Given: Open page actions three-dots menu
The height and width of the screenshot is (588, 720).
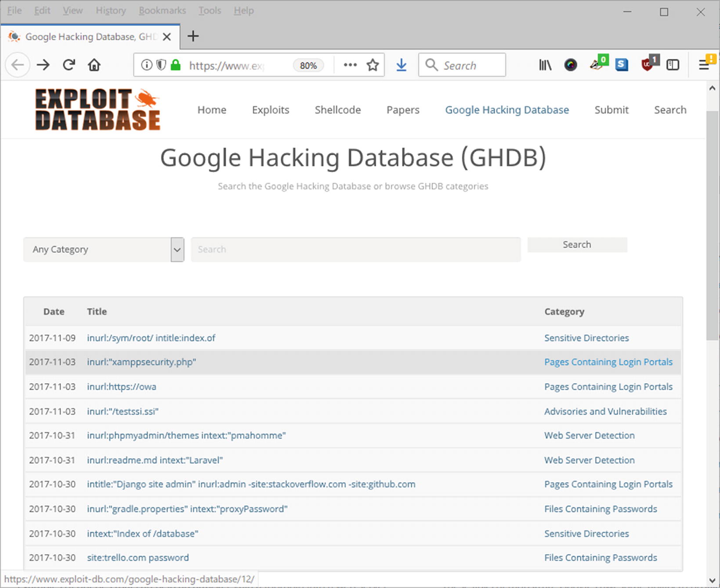Looking at the screenshot, I should [350, 65].
